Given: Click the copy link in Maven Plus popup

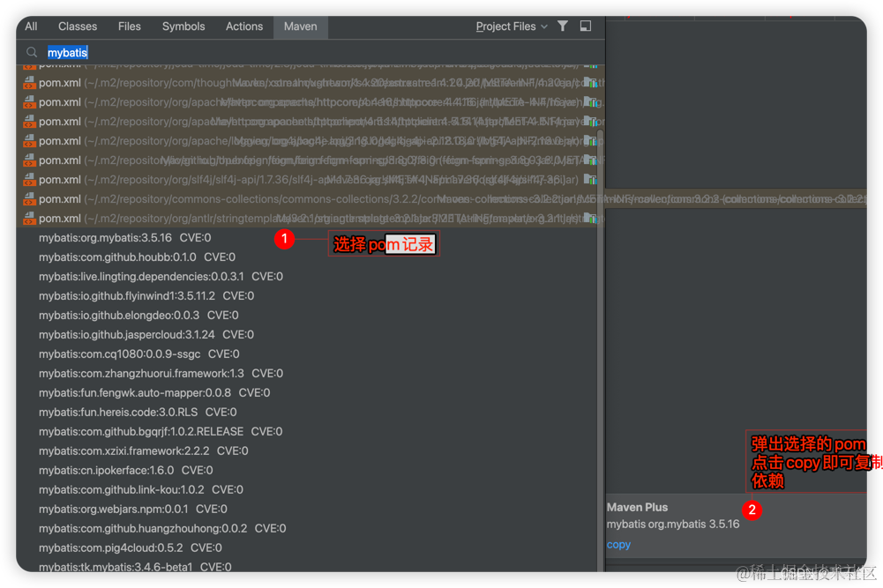Looking at the screenshot, I should pos(619,545).
